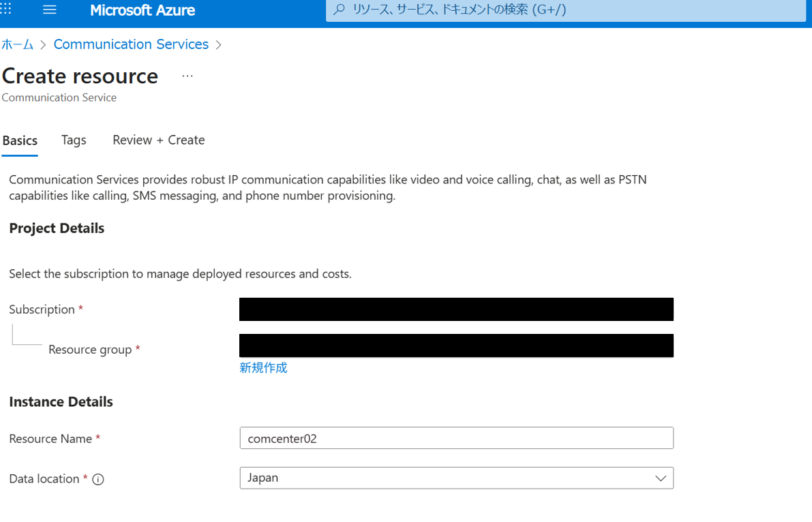Show Data location info tooltip icon
812x522 pixels.
[98, 480]
